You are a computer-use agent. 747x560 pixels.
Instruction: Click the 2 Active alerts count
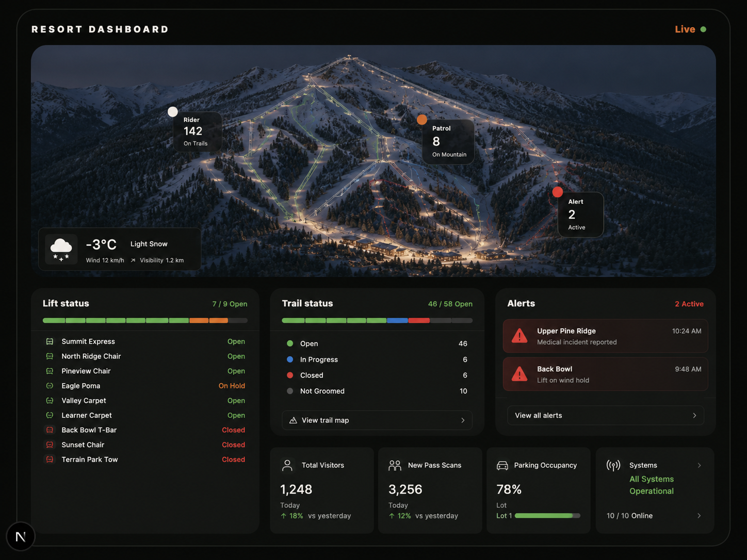[689, 304]
